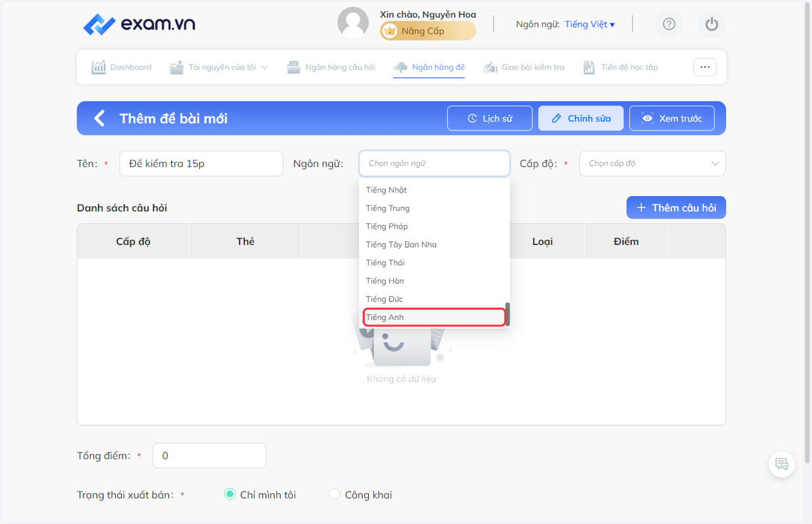Click the power logout icon
Image resolution: width=812 pixels, height=524 pixels.
tap(711, 24)
